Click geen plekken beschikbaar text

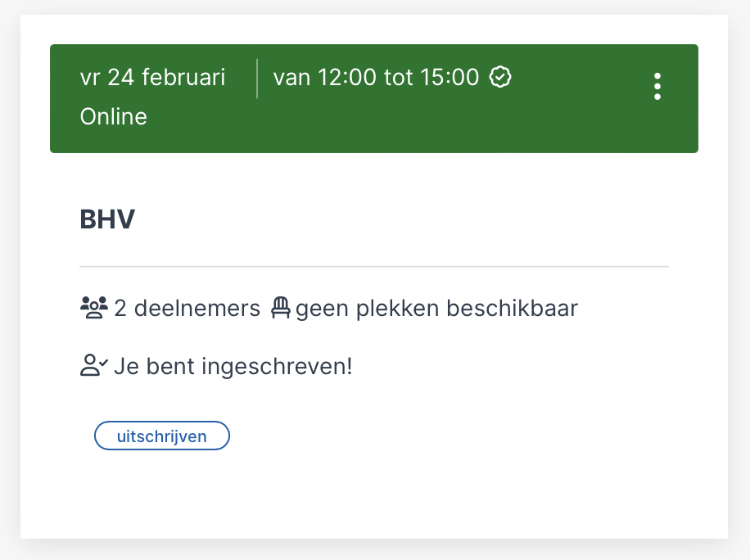coord(436,309)
